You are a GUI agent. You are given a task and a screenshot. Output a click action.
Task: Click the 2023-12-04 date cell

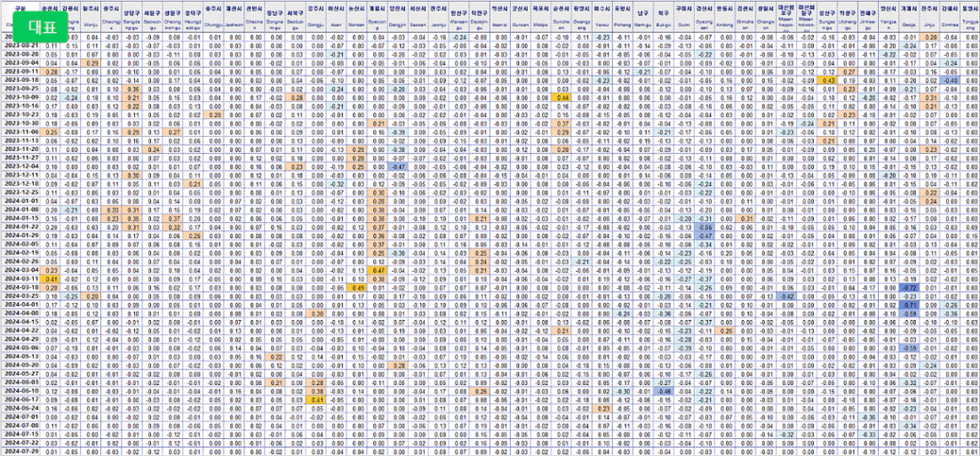pyautogui.click(x=21, y=168)
